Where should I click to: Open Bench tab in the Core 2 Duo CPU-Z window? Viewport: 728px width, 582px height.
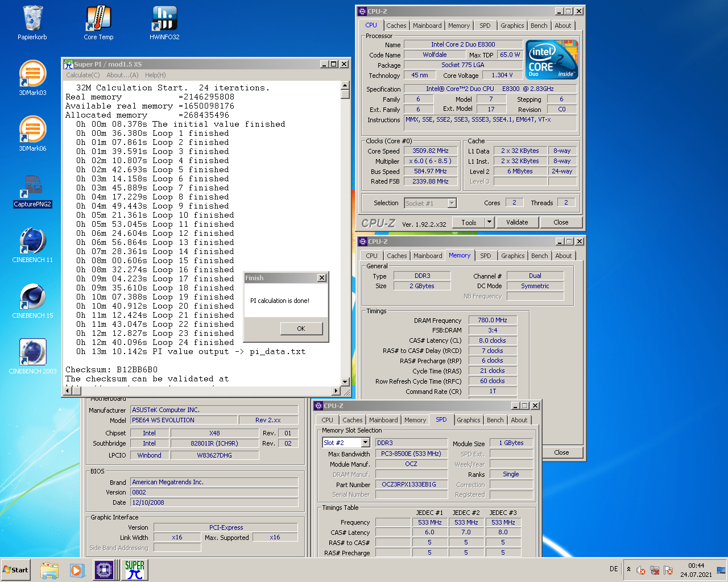539,26
